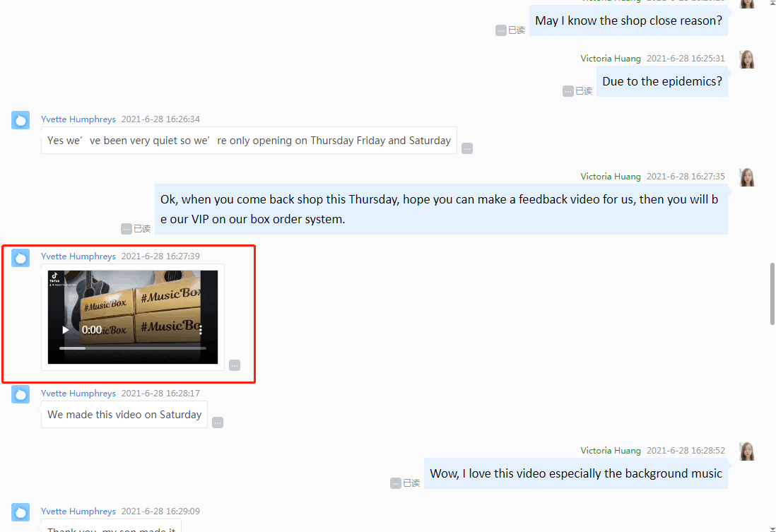Click status icon beside 'Wow, I love this video' message

click(x=396, y=483)
